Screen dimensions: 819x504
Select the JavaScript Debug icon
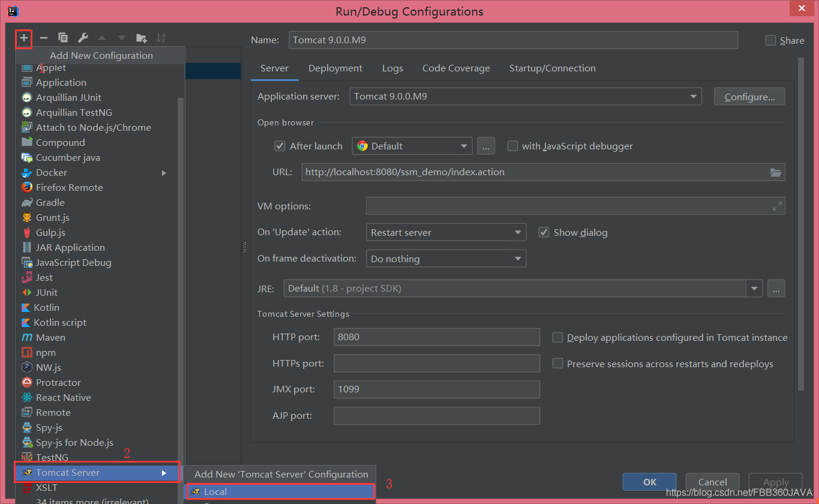coord(26,262)
